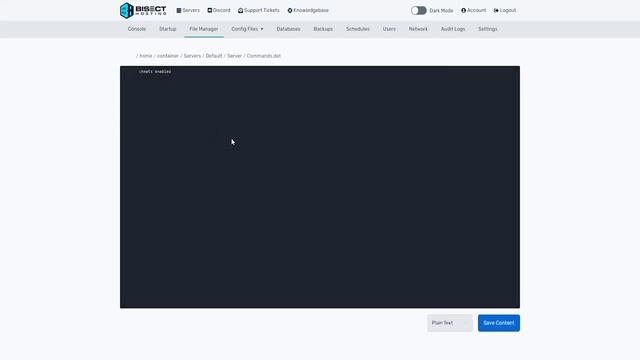The image size is (640, 360).
Task: Toggle the Dark Mode switch
Action: (x=418, y=10)
